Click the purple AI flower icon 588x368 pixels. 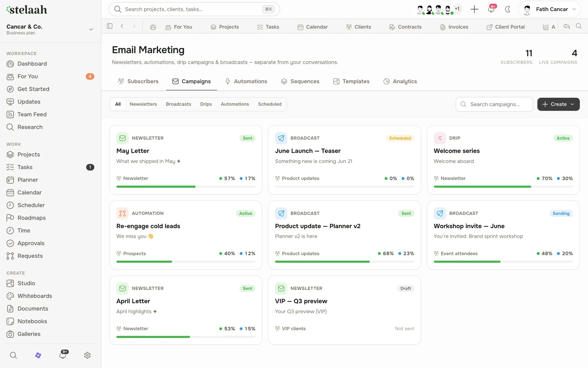[38, 355]
